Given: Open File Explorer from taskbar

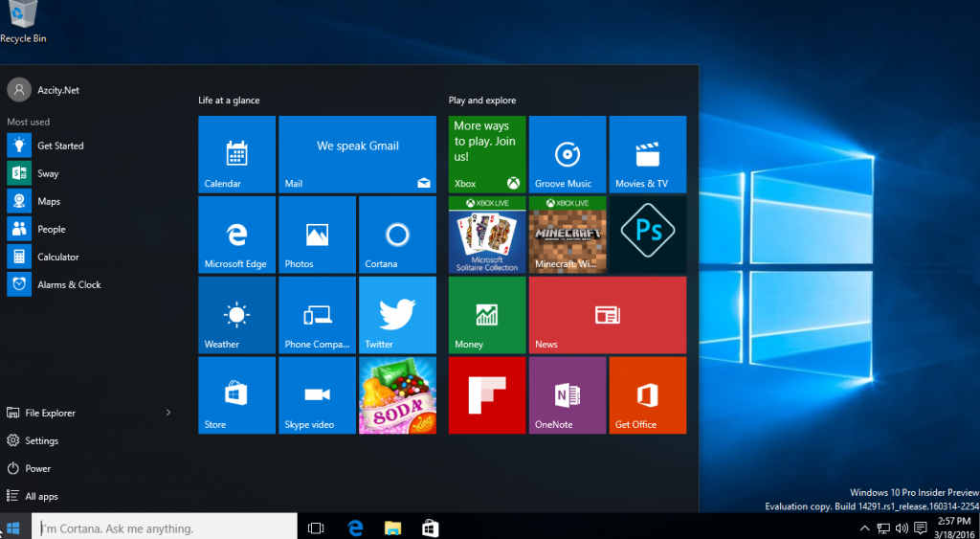Looking at the screenshot, I should (x=392, y=528).
